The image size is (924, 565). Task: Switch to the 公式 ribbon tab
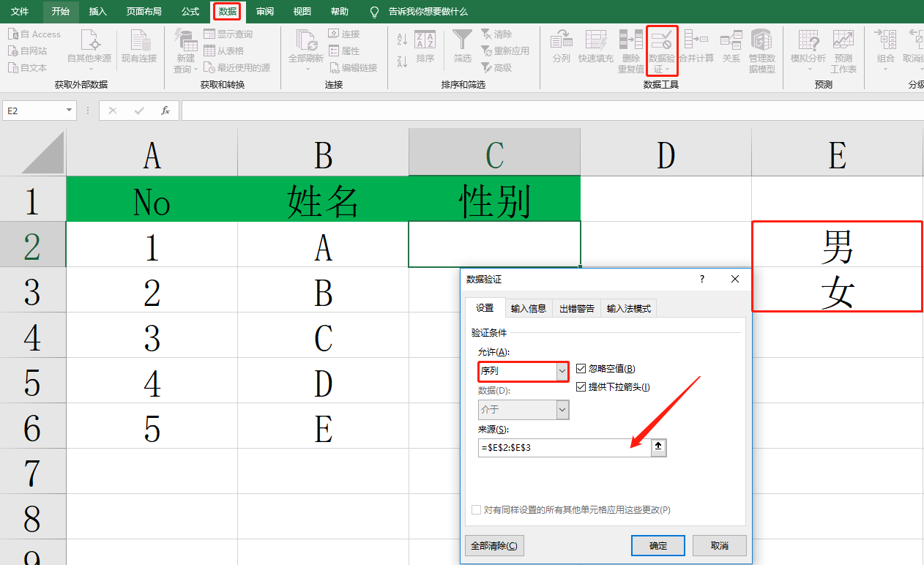(x=190, y=12)
